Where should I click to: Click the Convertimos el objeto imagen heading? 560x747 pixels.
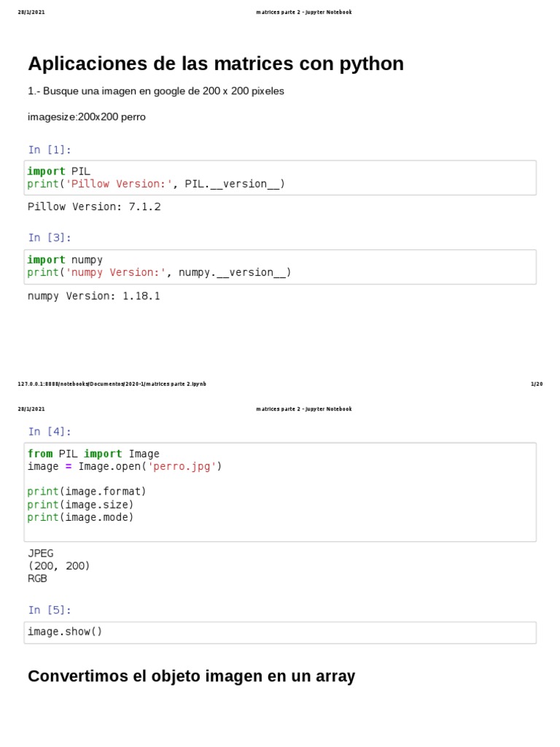192,676
